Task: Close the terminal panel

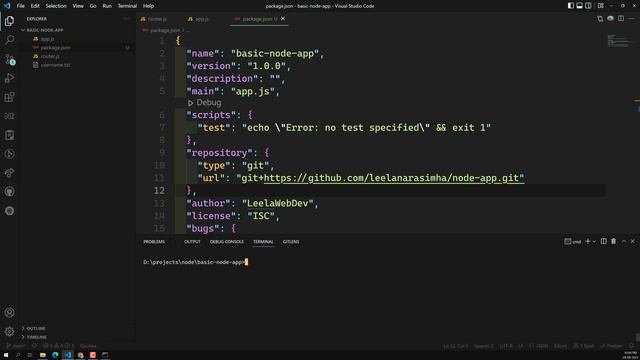Action: pos(633,242)
